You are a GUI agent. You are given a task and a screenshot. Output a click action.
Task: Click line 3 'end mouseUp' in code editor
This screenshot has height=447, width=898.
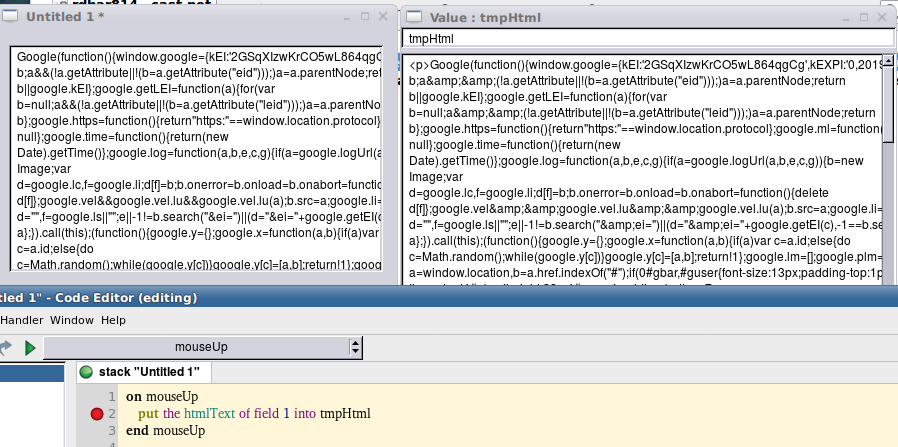tap(166, 431)
